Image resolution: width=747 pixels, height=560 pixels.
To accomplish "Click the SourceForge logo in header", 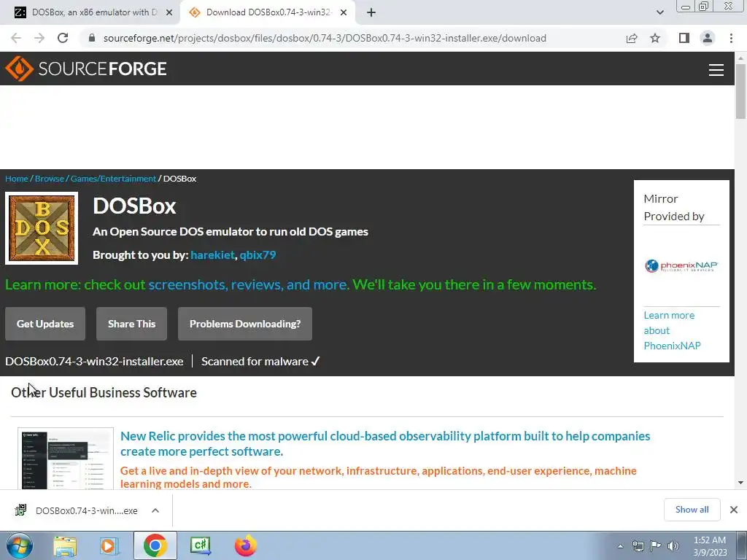I will 86,69.
